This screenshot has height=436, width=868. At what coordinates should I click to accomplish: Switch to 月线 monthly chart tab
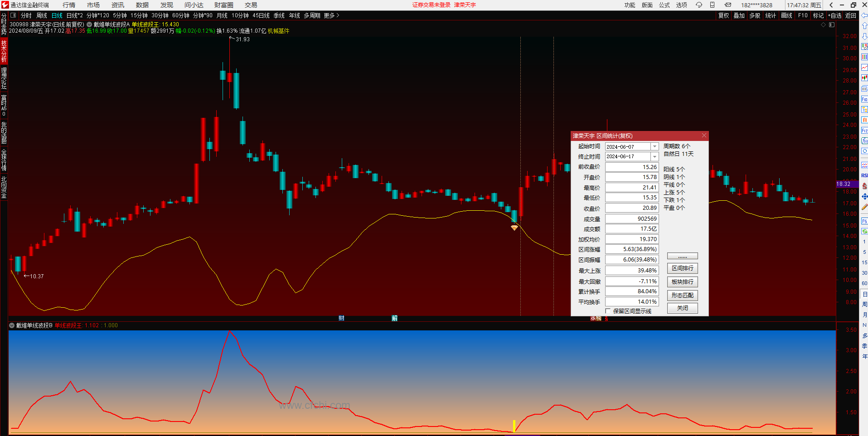[222, 15]
